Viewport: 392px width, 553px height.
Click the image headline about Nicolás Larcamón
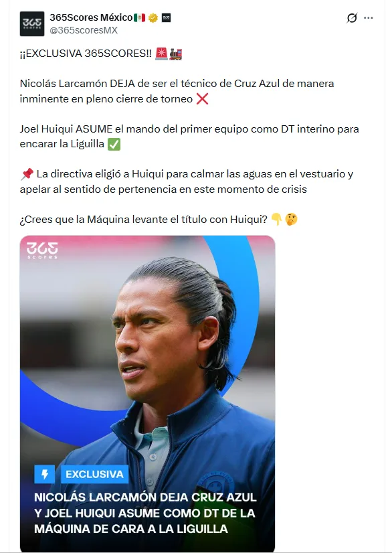pyautogui.click(x=145, y=513)
